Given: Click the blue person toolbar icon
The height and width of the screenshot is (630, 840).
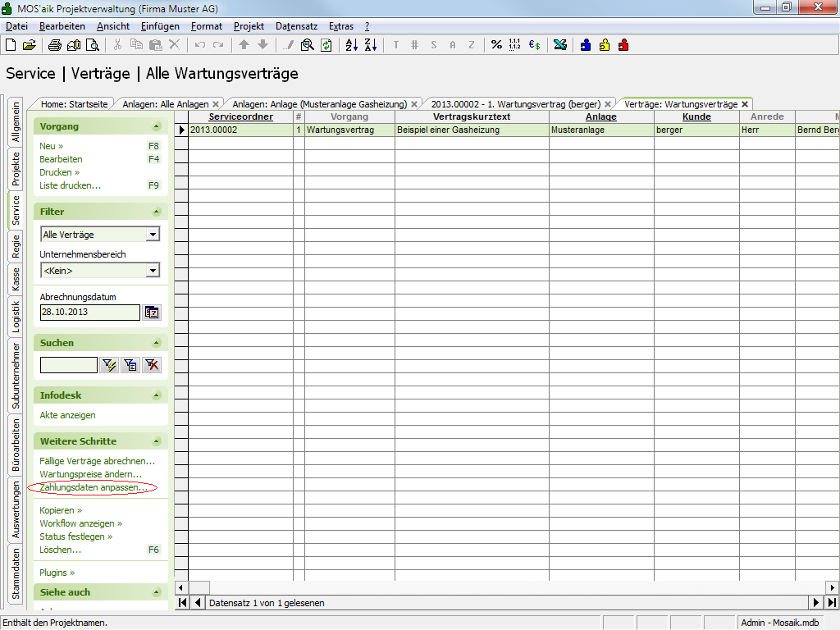Looking at the screenshot, I should tap(586, 45).
